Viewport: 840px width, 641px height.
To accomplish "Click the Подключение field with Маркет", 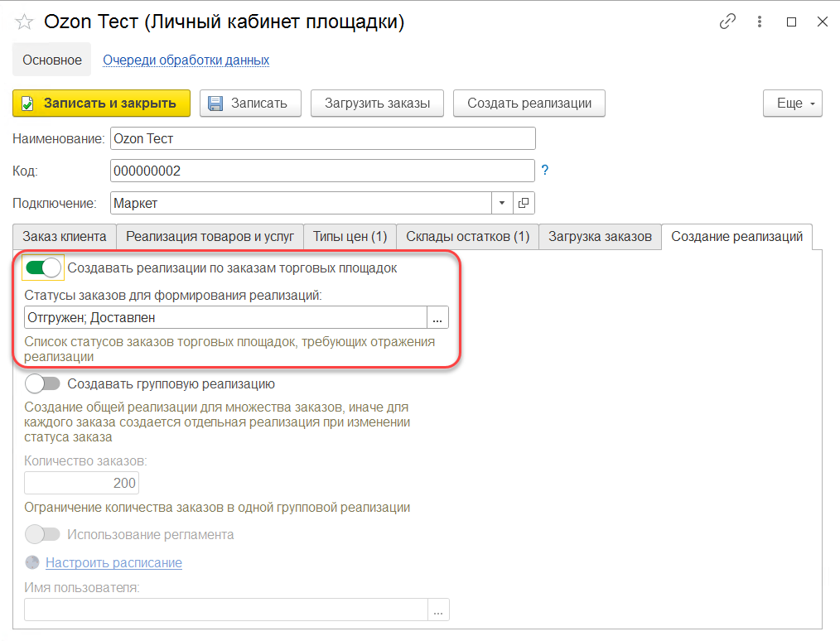I will click(x=301, y=203).
